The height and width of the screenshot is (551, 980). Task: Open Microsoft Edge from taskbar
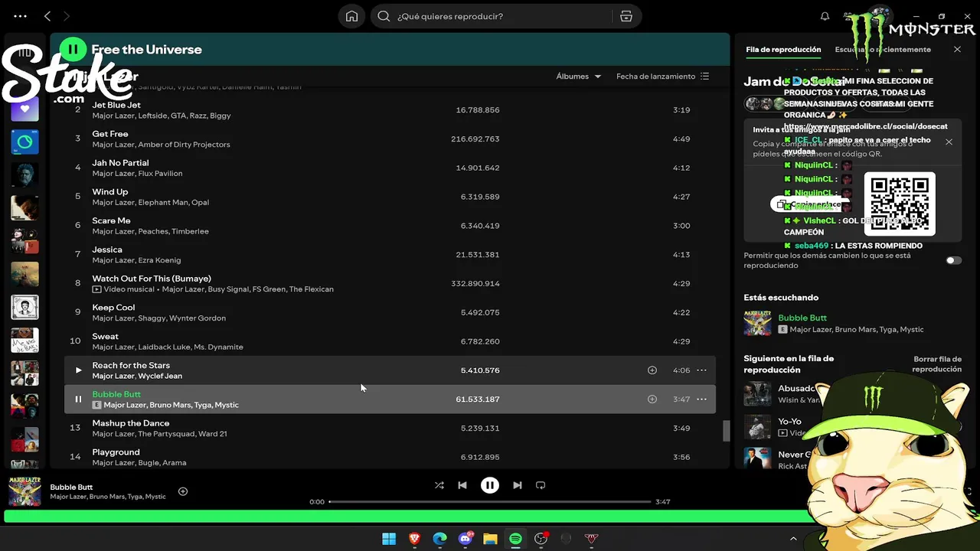point(439,539)
